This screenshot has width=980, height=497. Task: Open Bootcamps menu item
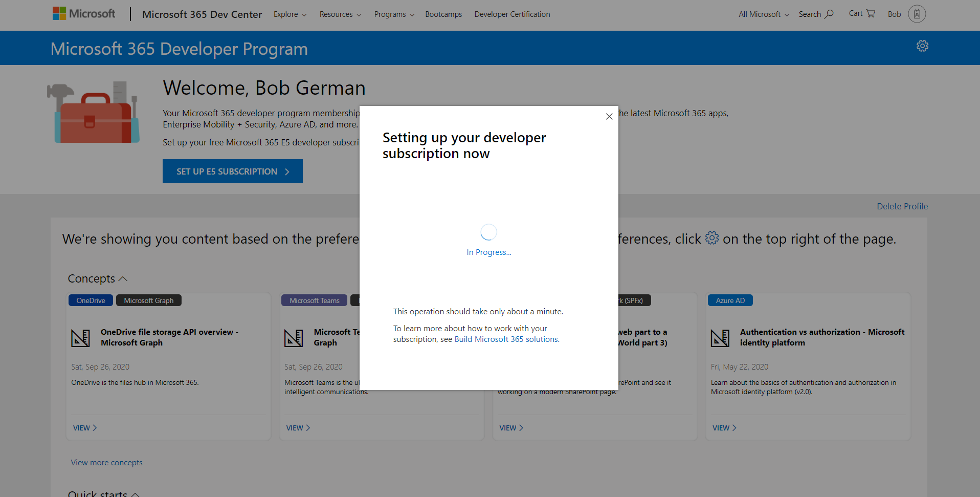tap(443, 14)
